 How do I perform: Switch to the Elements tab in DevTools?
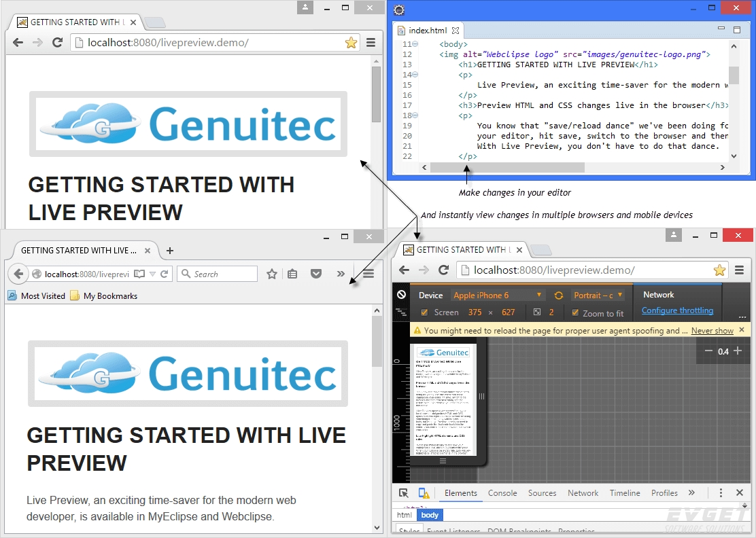(x=461, y=492)
